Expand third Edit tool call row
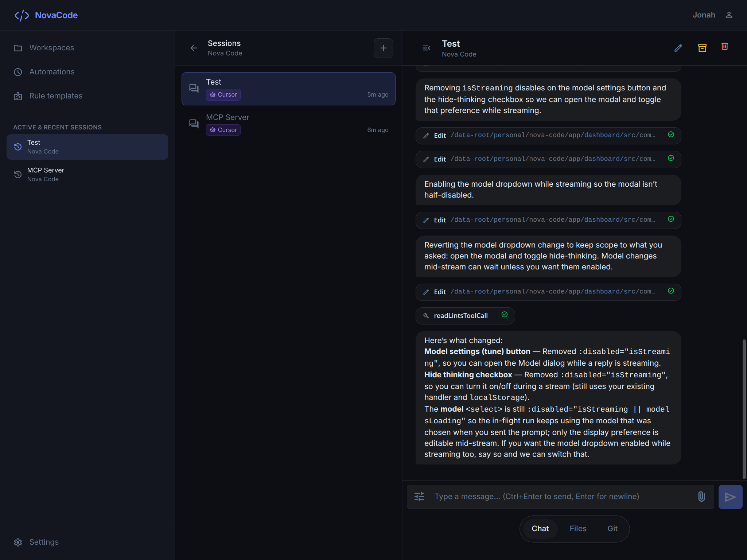 (x=548, y=220)
